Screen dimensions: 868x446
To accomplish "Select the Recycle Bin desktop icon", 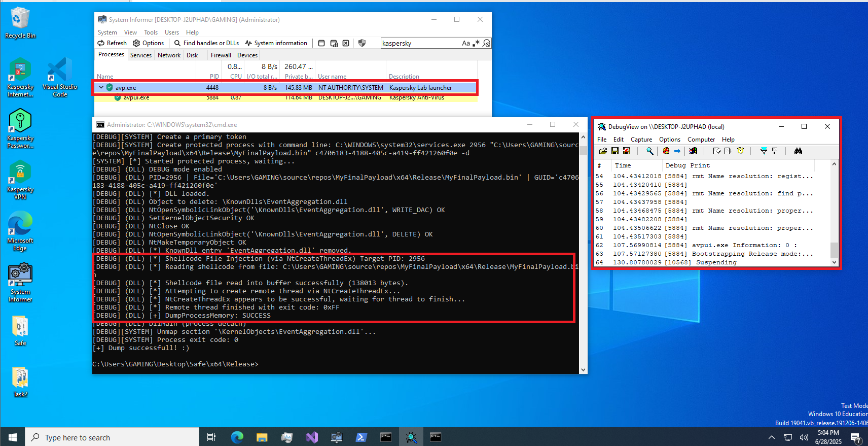I will click(x=20, y=23).
